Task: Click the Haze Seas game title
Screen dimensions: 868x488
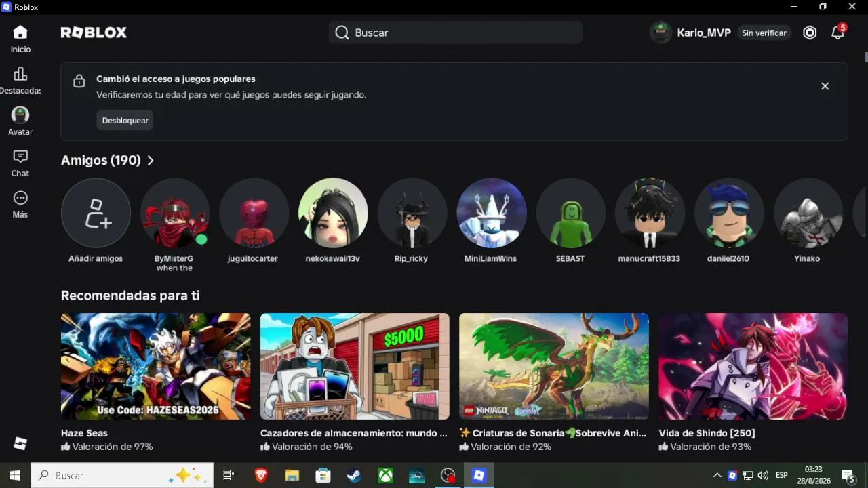Action: tap(84, 433)
